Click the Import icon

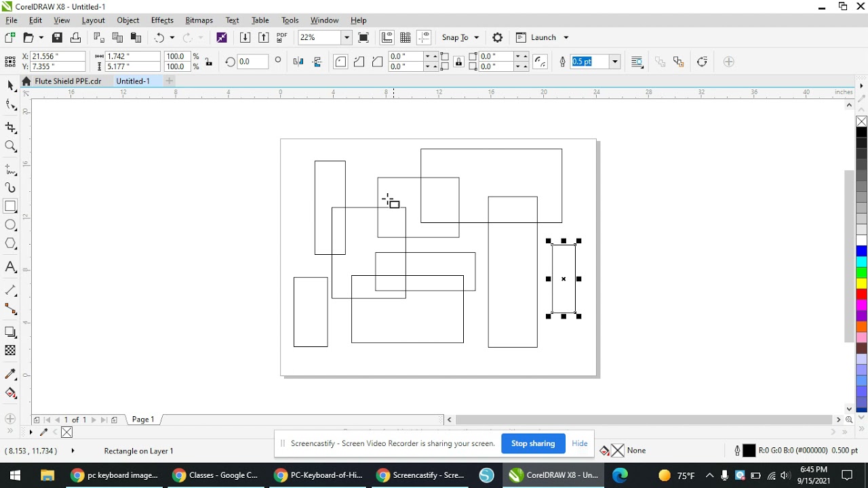(245, 37)
